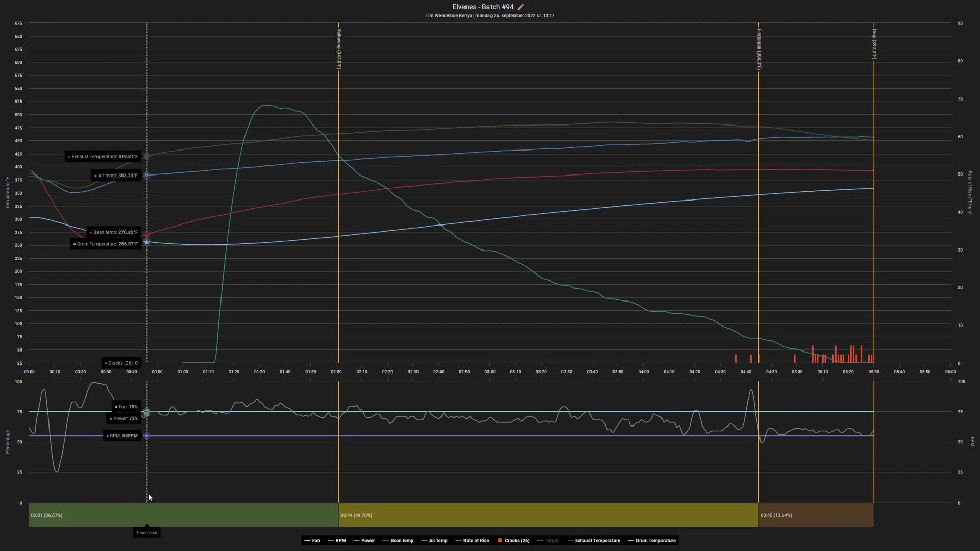The height and width of the screenshot is (551, 980).
Task: Click the Firstcrack marker label
Action: pyautogui.click(x=759, y=49)
